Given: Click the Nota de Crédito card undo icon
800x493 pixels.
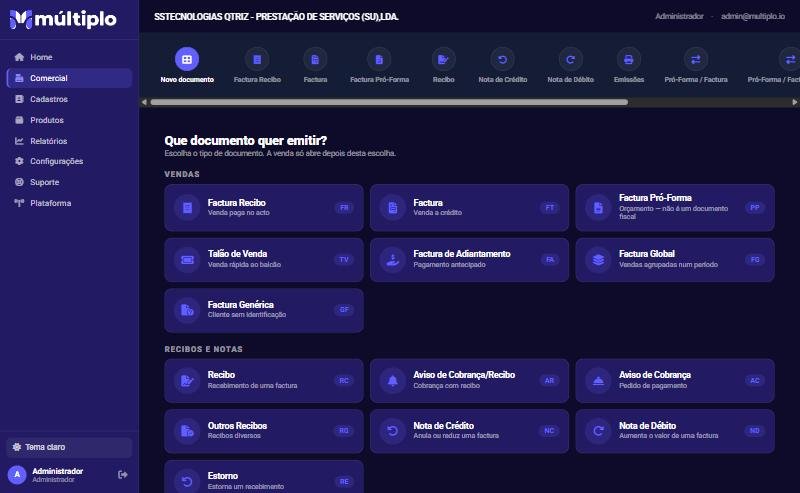Looking at the screenshot, I should [x=393, y=431].
